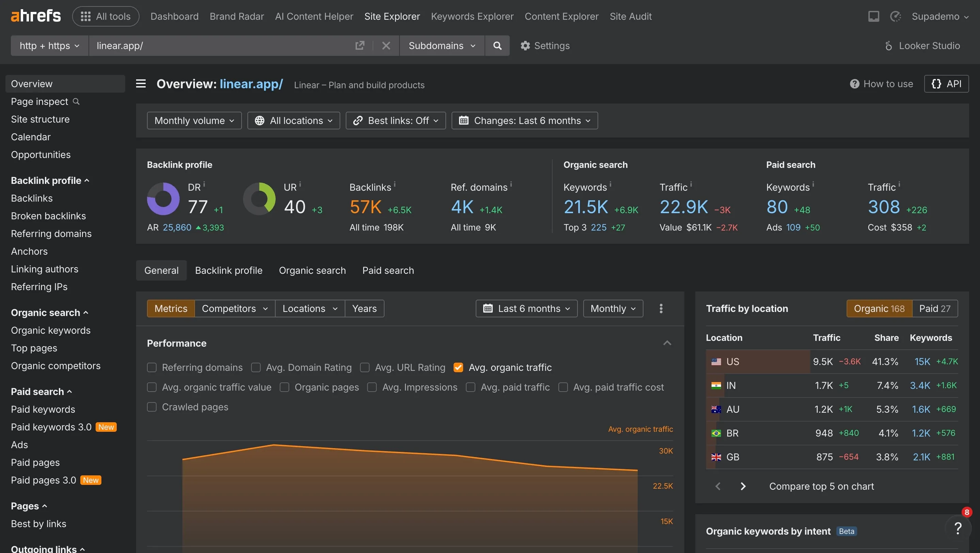Open Looker Studio integration
980x553 pixels.
[x=922, y=46]
